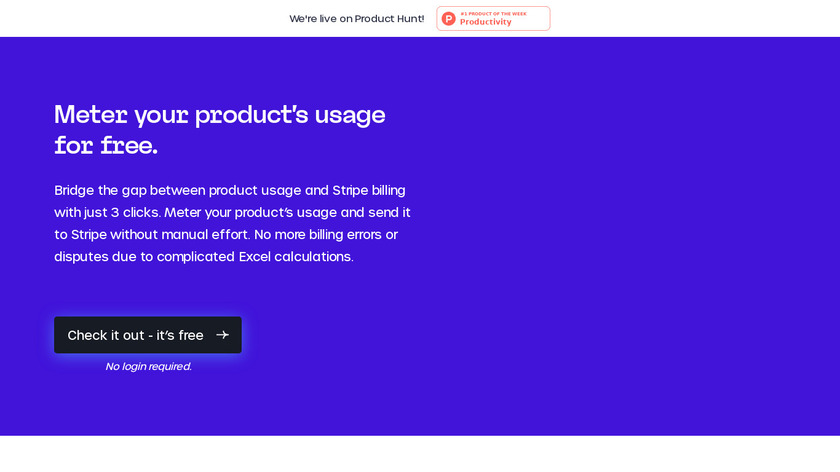
Task: Click the words 'Stripe billing' in the description
Action: coord(369,190)
